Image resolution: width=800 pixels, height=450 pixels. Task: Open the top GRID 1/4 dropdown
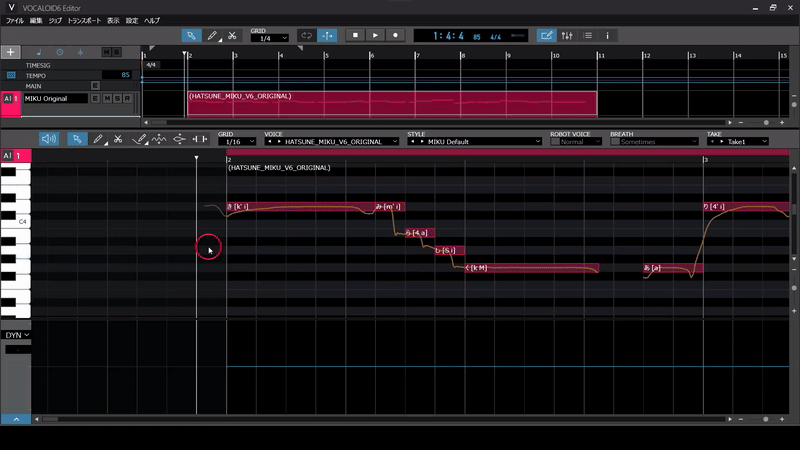[x=269, y=38]
